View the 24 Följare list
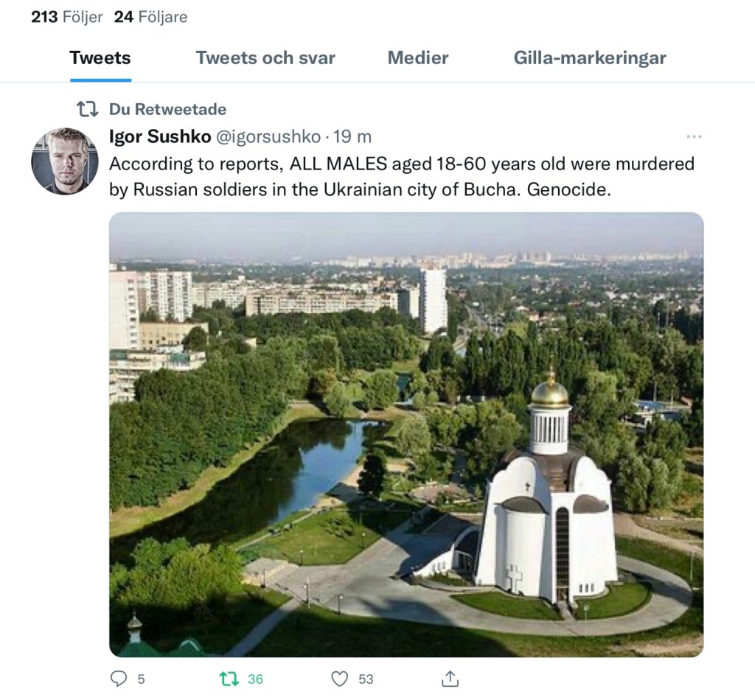755x700 pixels. [150, 17]
